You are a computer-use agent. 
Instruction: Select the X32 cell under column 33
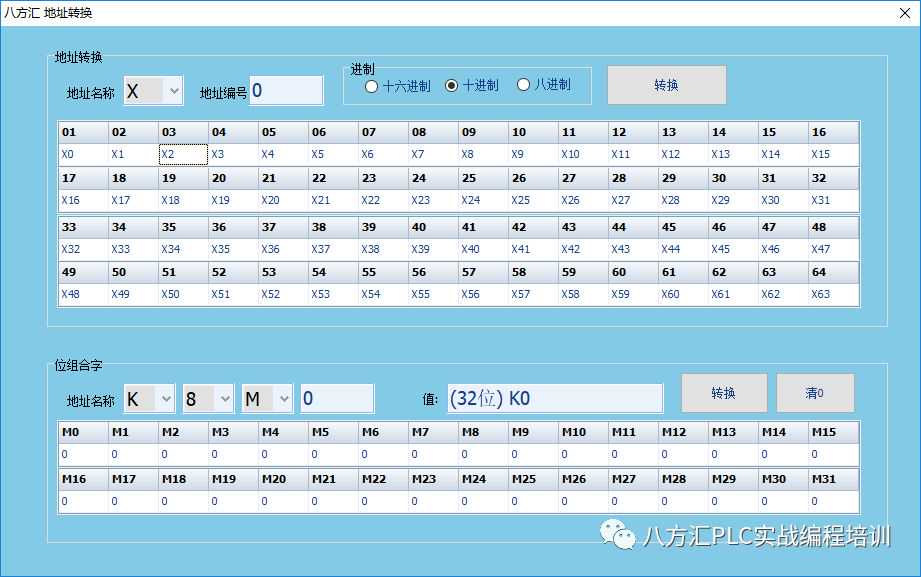pos(83,249)
